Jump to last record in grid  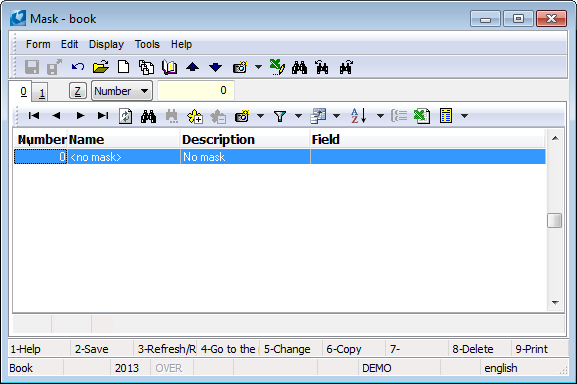[x=103, y=116]
